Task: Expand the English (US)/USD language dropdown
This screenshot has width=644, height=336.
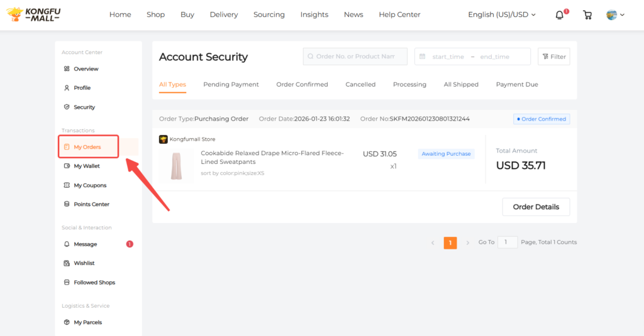Action: click(501, 14)
